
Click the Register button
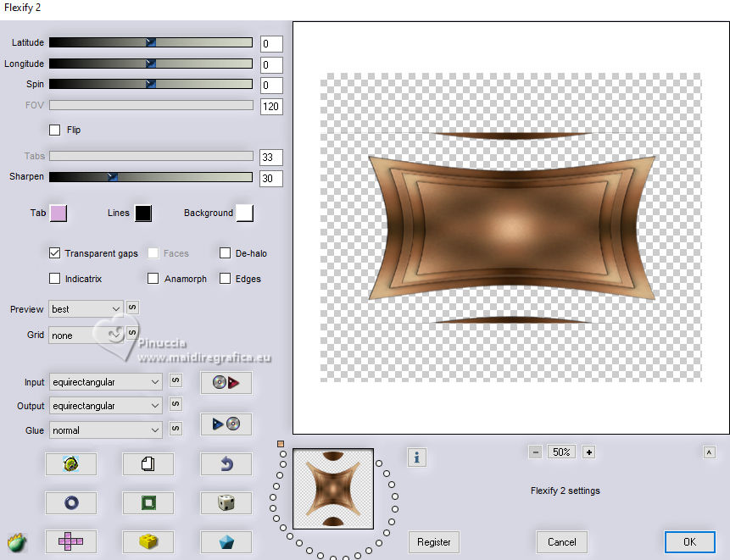point(434,542)
